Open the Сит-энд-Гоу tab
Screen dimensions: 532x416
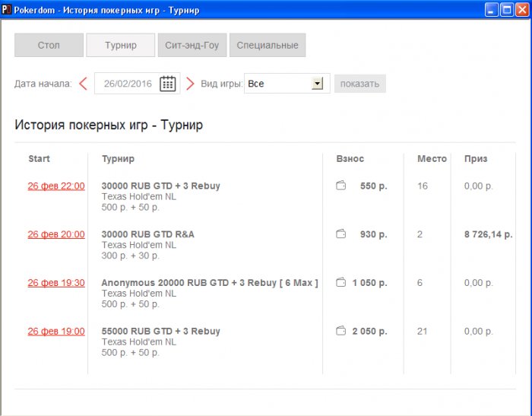click(192, 45)
